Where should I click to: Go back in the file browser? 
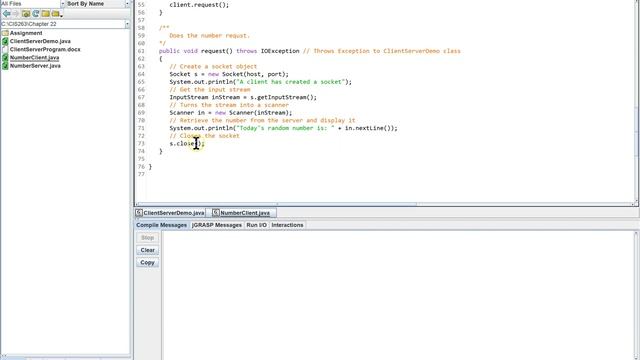[x=7, y=13]
